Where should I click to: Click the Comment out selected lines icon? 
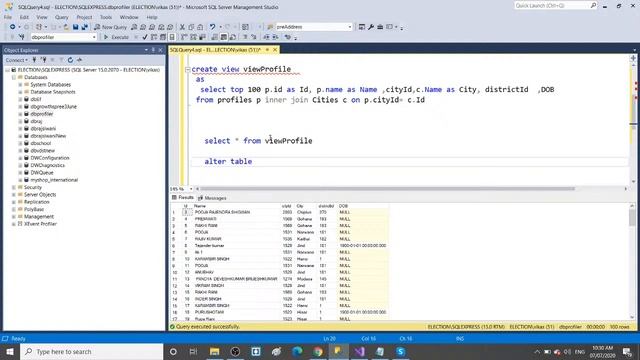coord(245,37)
